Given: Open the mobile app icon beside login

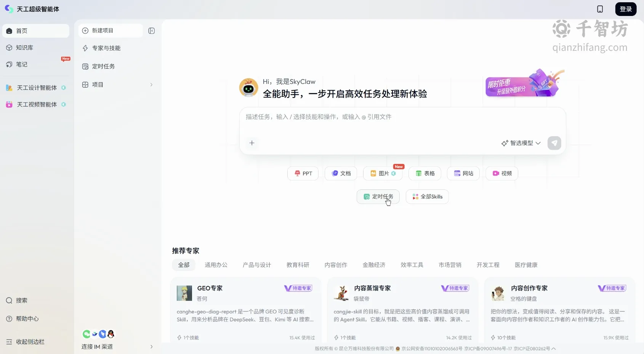Looking at the screenshot, I should tap(600, 9).
